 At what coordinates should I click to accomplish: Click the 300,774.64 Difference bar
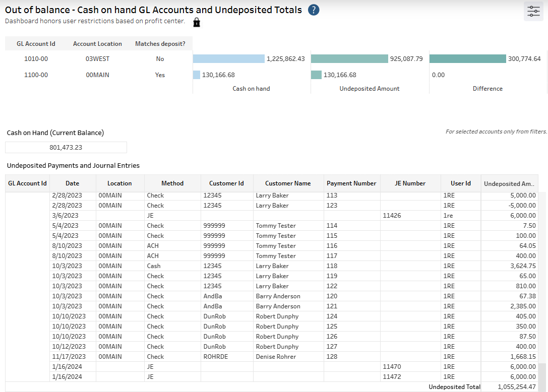tap(467, 59)
